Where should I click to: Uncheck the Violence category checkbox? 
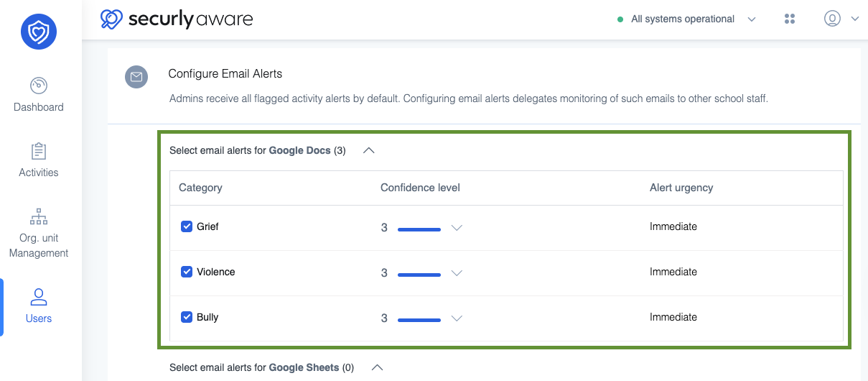coord(187,272)
